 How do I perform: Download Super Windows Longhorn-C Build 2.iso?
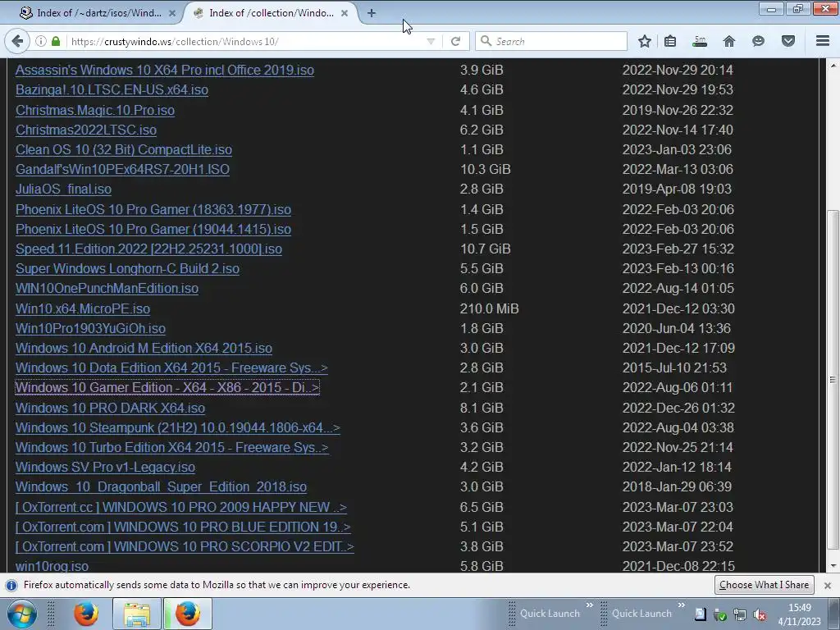(127, 269)
